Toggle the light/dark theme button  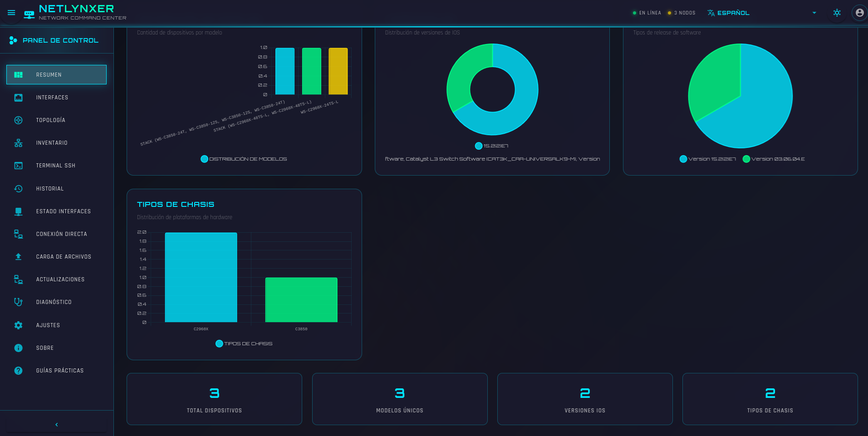tap(837, 13)
